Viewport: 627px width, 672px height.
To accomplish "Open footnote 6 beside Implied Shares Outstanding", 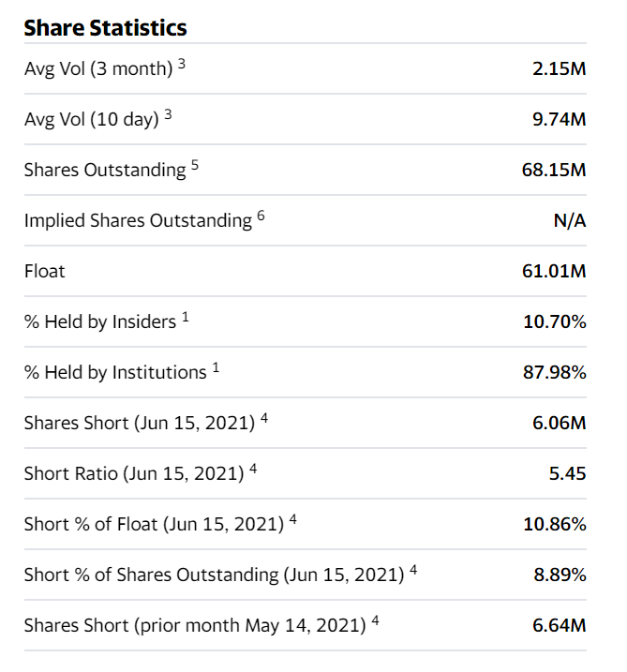I will 261,216.
